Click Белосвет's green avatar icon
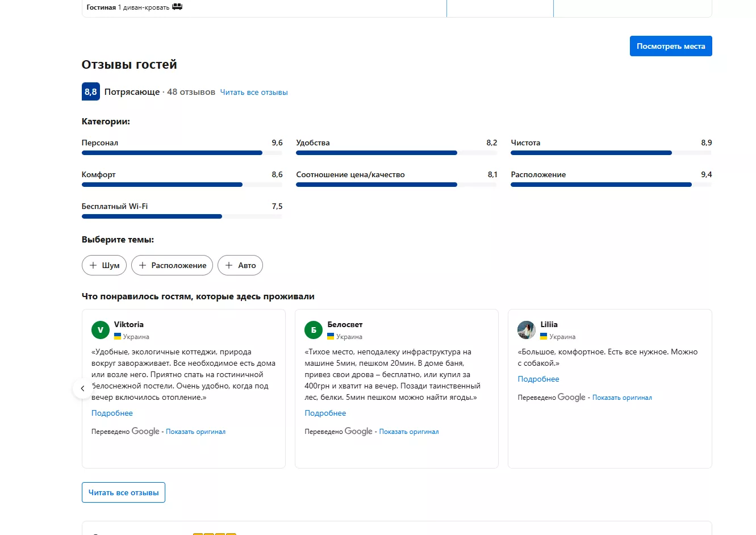 tap(314, 330)
